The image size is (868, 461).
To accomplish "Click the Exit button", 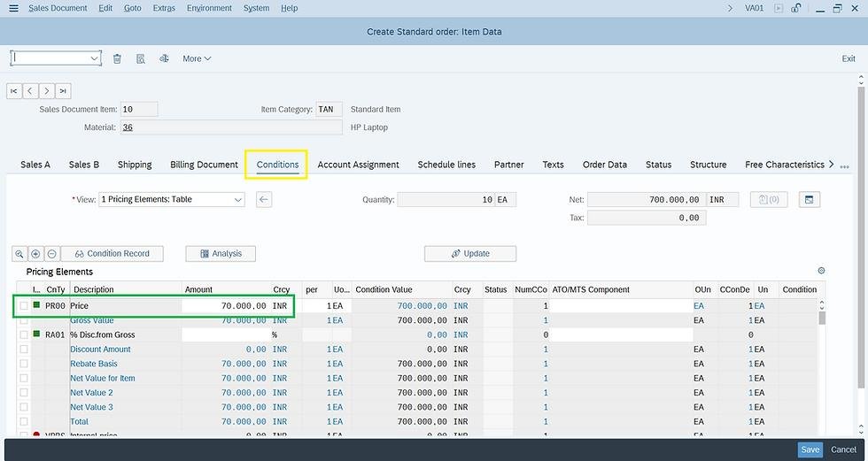I will [849, 58].
